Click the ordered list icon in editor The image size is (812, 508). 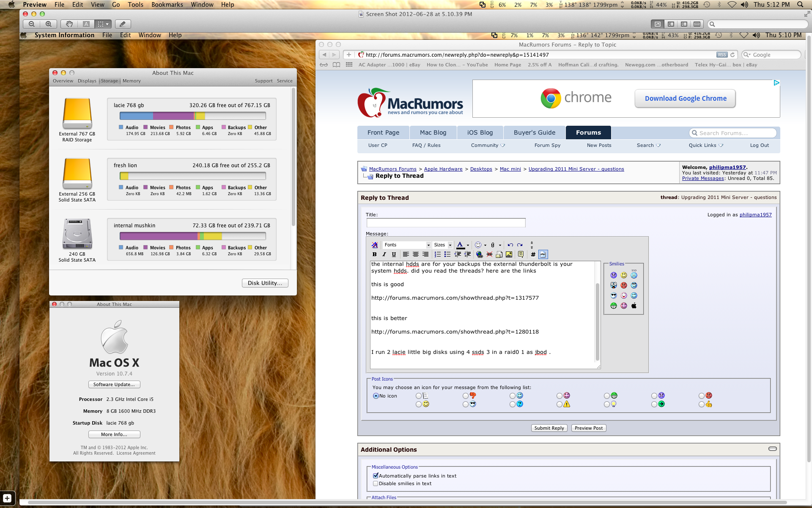point(438,254)
